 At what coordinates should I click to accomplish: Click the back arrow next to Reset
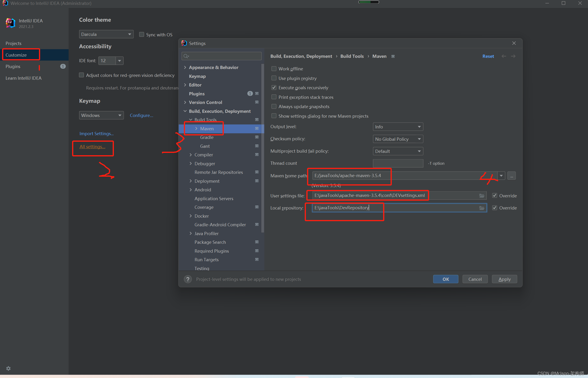click(504, 56)
